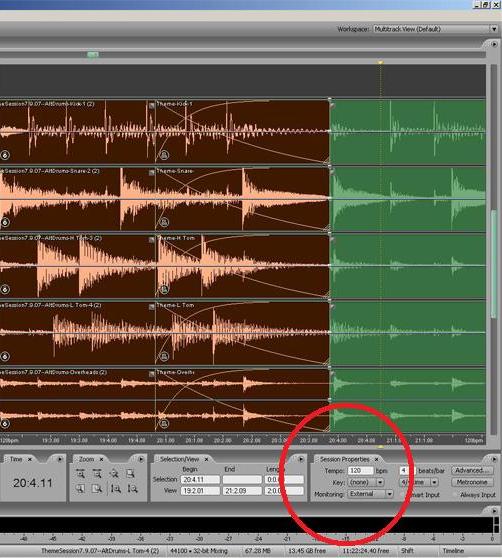Image resolution: width=502 pixels, height=558 pixels.
Task: Click round group icon on Theme-H Tom clip
Action: click(164, 289)
